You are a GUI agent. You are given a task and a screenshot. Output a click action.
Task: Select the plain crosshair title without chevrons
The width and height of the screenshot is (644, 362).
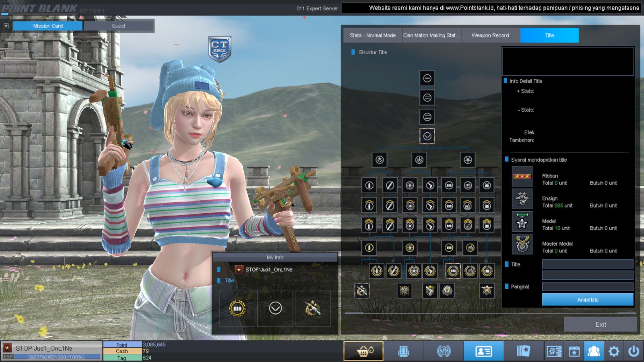(410, 185)
